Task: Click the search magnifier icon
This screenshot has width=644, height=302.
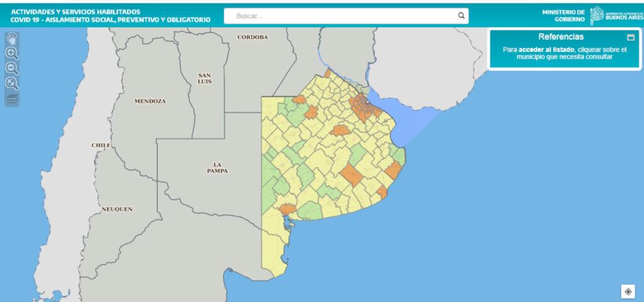Action: (461, 16)
